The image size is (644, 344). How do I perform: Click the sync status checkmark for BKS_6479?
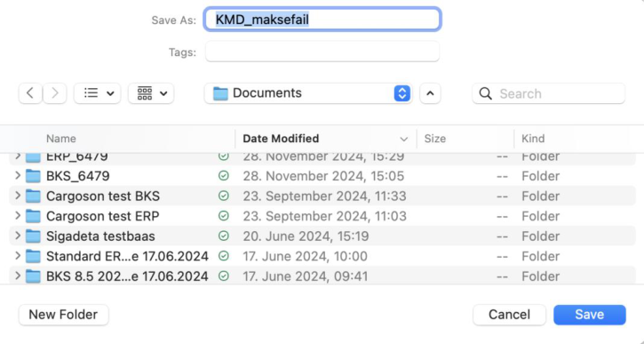click(x=224, y=176)
